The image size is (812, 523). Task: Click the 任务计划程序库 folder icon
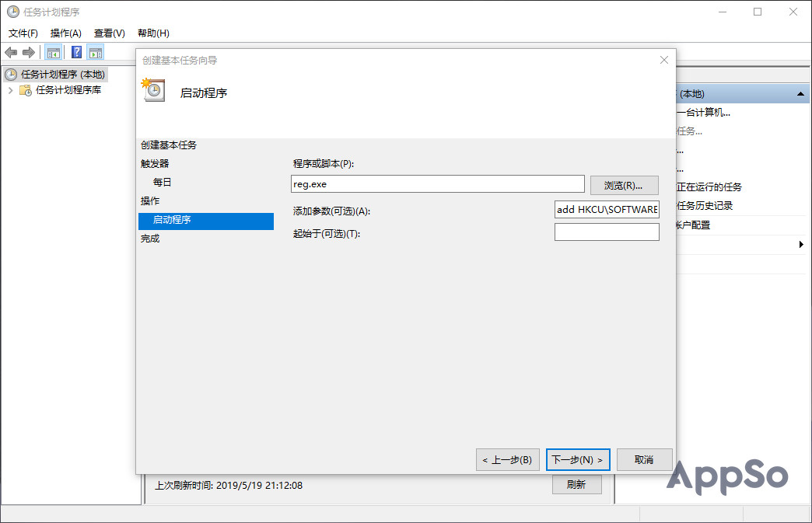click(26, 90)
